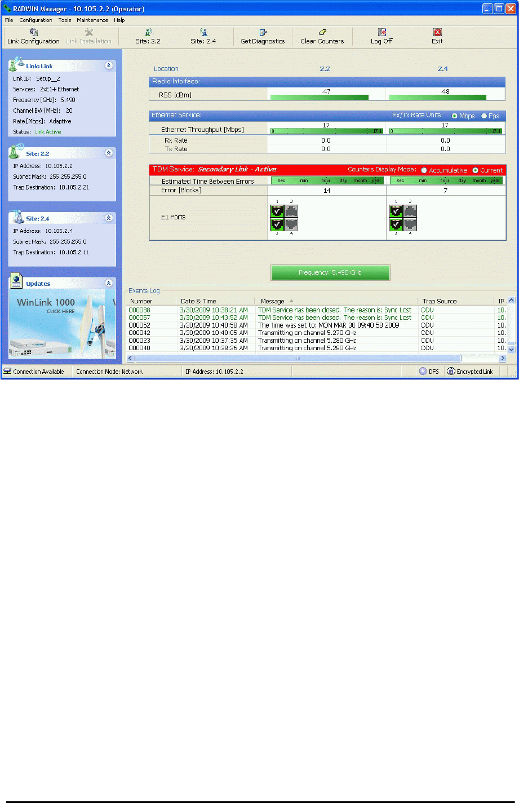Collapse the Site: 2.2 panel
The image size is (519, 812).
(x=109, y=153)
